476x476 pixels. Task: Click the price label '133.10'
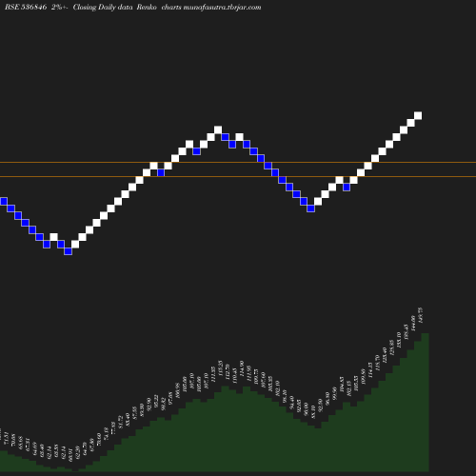(x=399, y=340)
